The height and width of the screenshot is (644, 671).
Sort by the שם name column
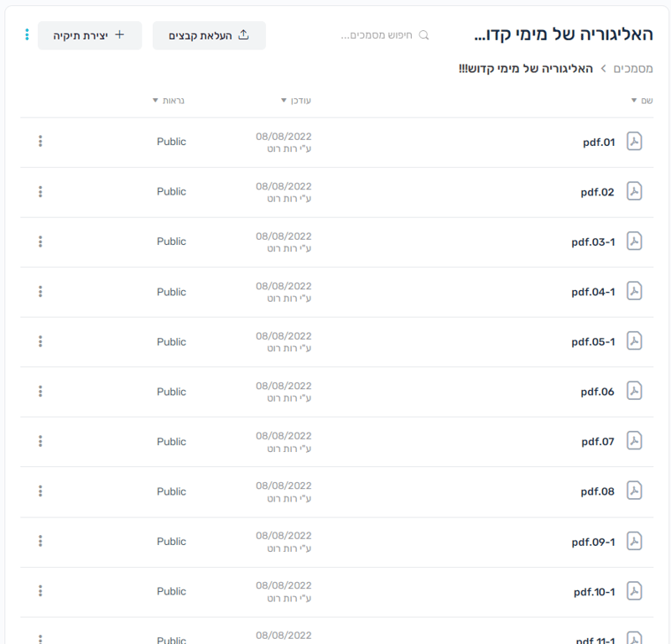pyautogui.click(x=642, y=101)
